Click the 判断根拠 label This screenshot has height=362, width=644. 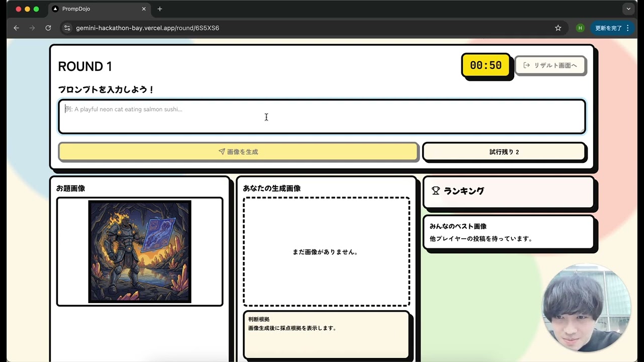(259, 319)
